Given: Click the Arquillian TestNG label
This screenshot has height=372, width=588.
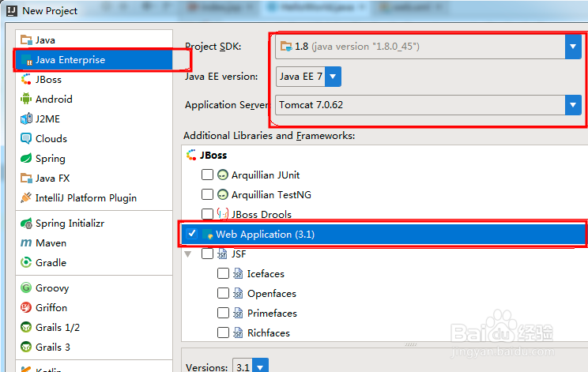Looking at the screenshot, I should point(271,195).
